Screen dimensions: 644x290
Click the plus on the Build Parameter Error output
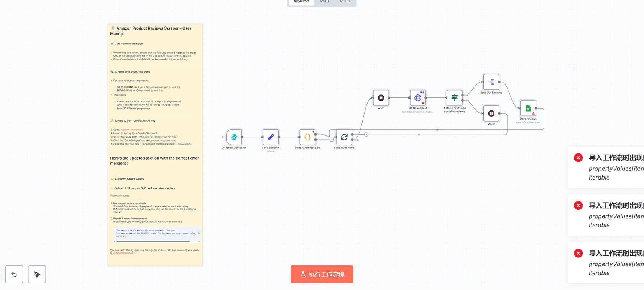click(332, 140)
